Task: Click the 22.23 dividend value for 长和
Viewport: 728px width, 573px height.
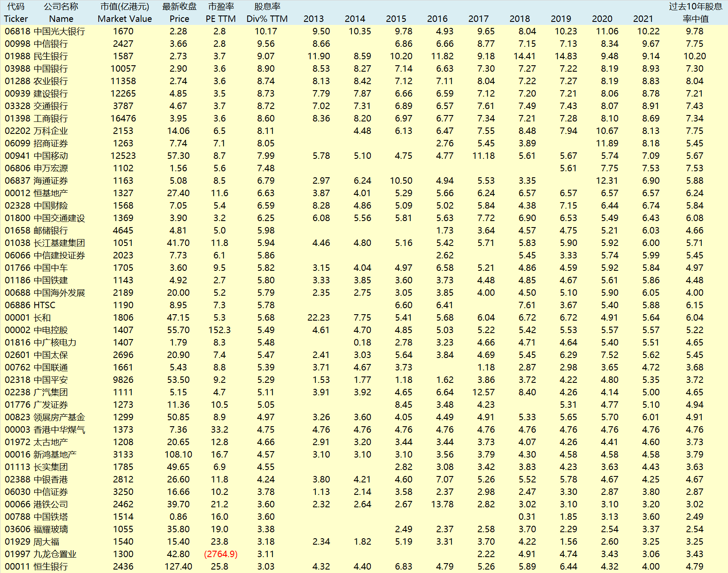Action: [x=318, y=318]
